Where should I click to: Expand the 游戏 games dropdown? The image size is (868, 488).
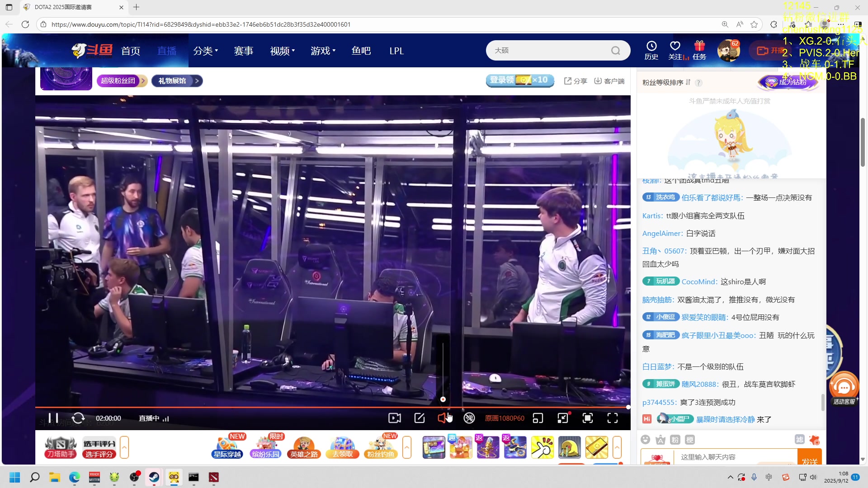pos(323,51)
